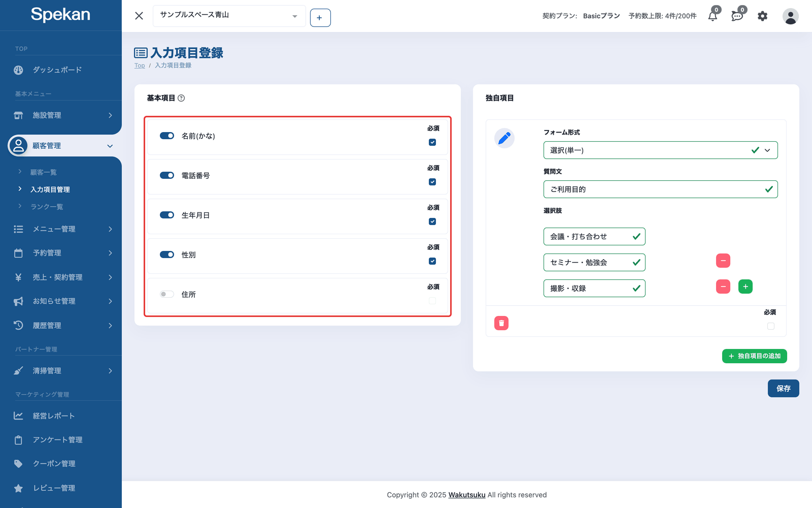Remove the 撮影・収録 option with minus
812x508 pixels.
[723, 287]
